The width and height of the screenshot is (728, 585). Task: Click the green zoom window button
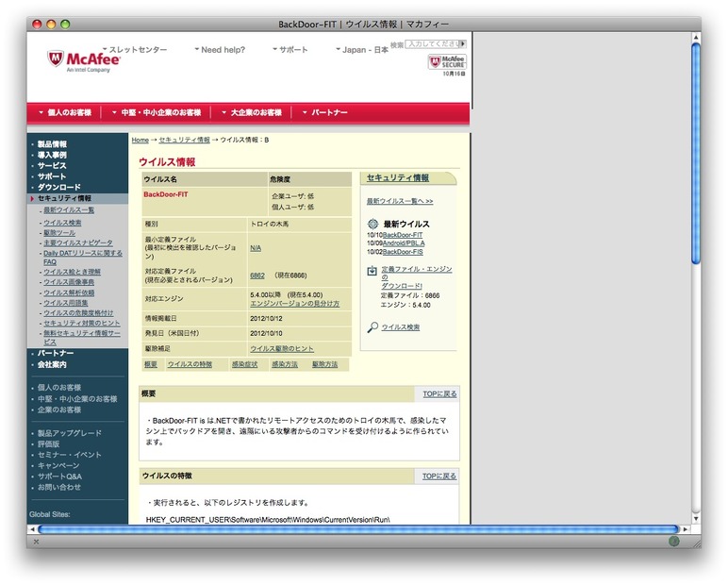(x=65, y=25)
